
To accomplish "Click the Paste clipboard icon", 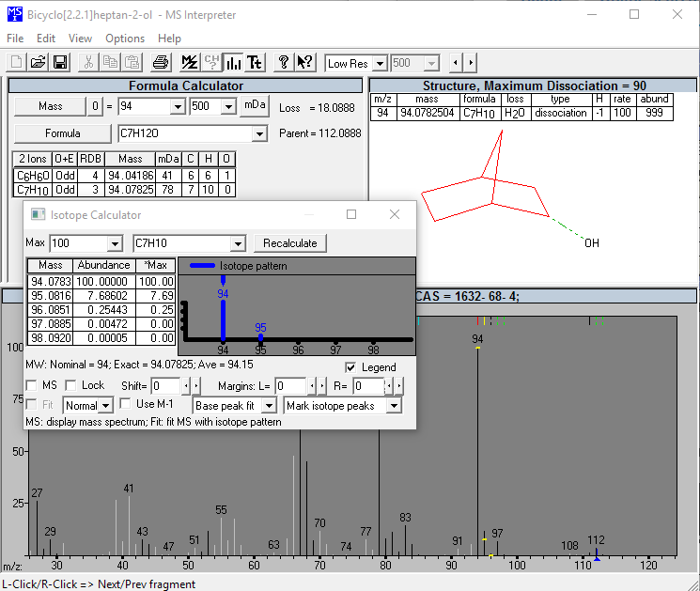I will coord(132,63).
